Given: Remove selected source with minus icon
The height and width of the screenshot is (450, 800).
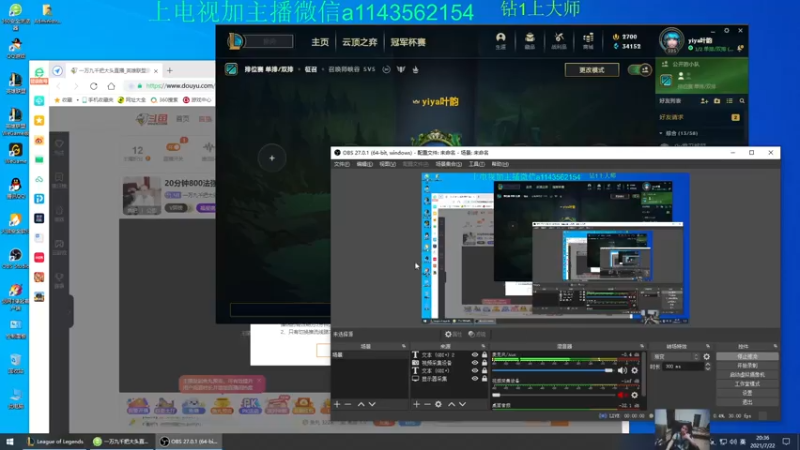Looking at the screenshot, I should (x=428, y=404).
